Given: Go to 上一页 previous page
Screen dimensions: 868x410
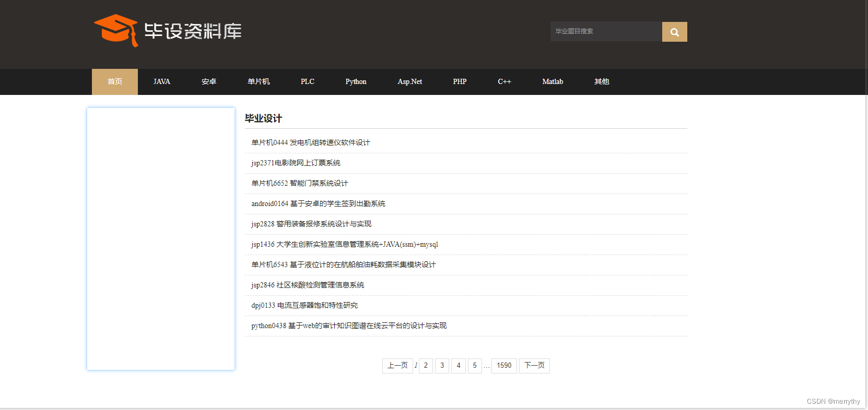Looking at the screenshot, I should pos(397,366).
